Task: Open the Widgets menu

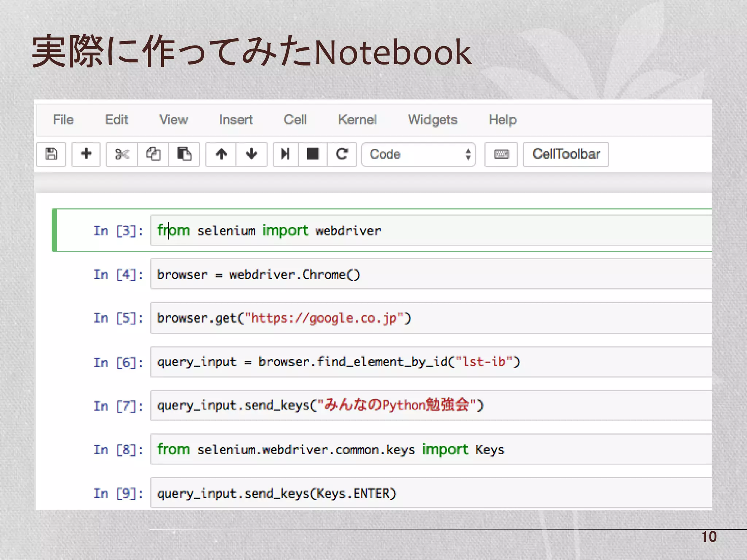Action: click(x=432, y=120)
